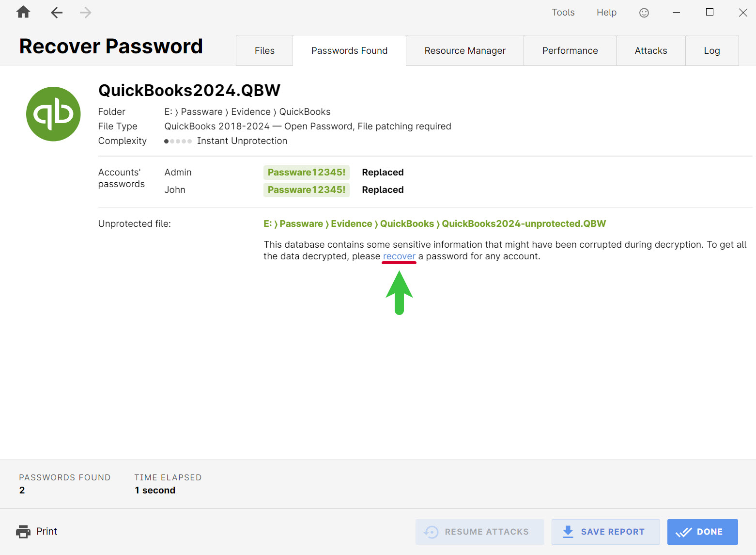Open the Performance tab
This screenshot has height=555, width=756.
570,50
